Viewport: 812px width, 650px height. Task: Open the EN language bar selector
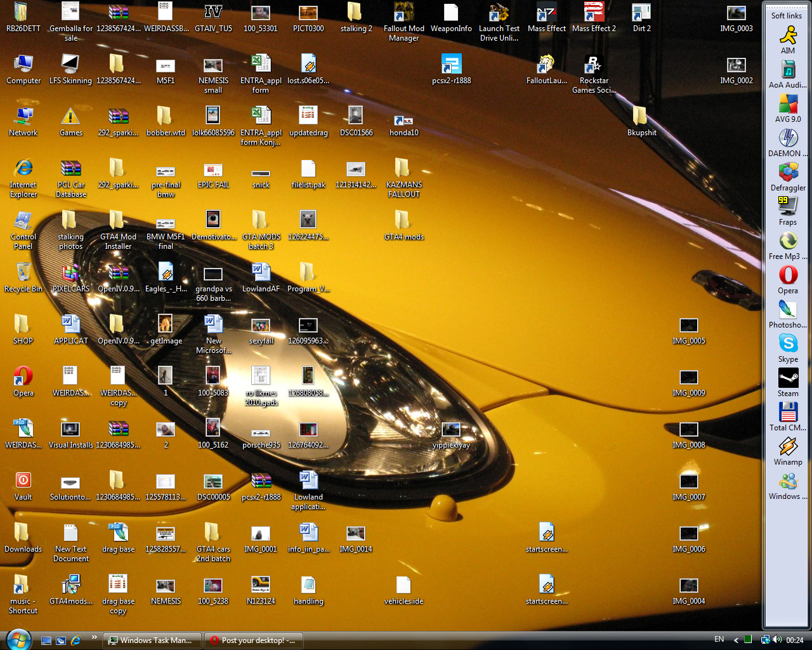tap(719, 640)
